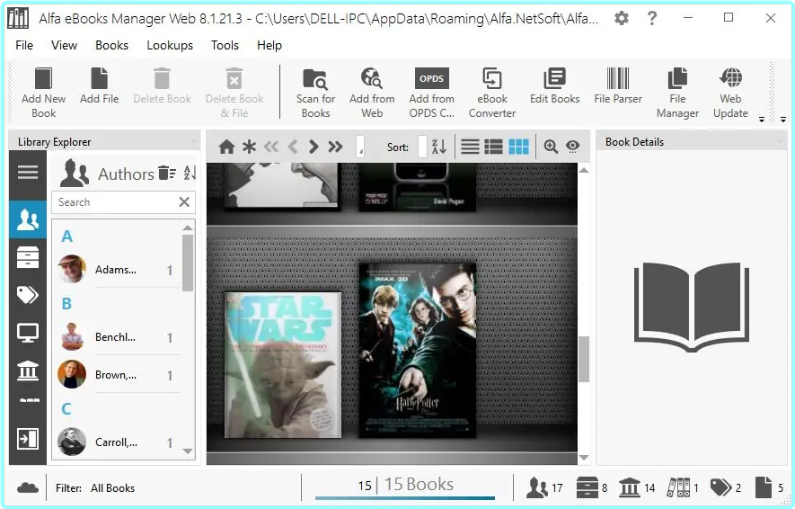Expand the Library Explorer panel dropdown
The width and height of the screenshot is (795, 509).
click(x=193, y=142)
